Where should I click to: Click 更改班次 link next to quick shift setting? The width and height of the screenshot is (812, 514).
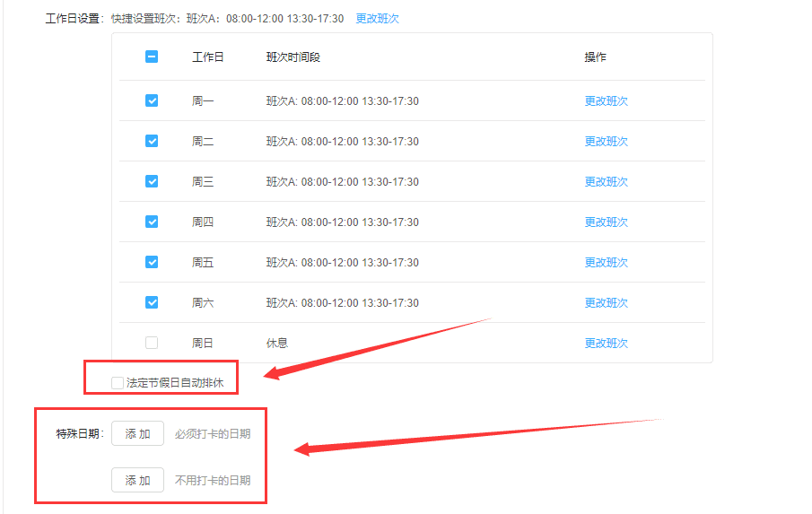pyautogui.click(x=378, y=19)
